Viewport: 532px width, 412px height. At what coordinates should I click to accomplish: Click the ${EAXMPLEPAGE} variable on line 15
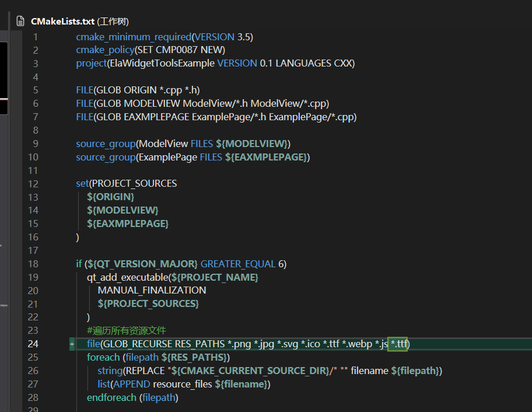pyautogui.click(x=127, y=224)
